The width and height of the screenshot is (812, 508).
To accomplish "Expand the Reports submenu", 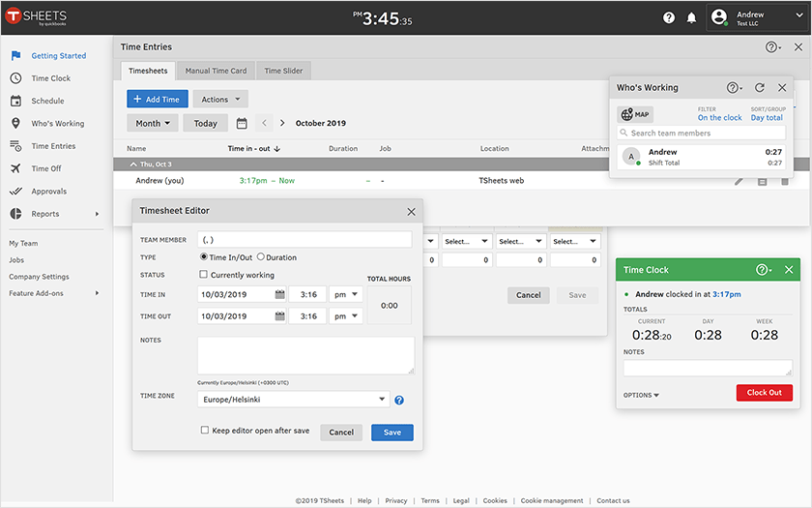I will point(97,214).
